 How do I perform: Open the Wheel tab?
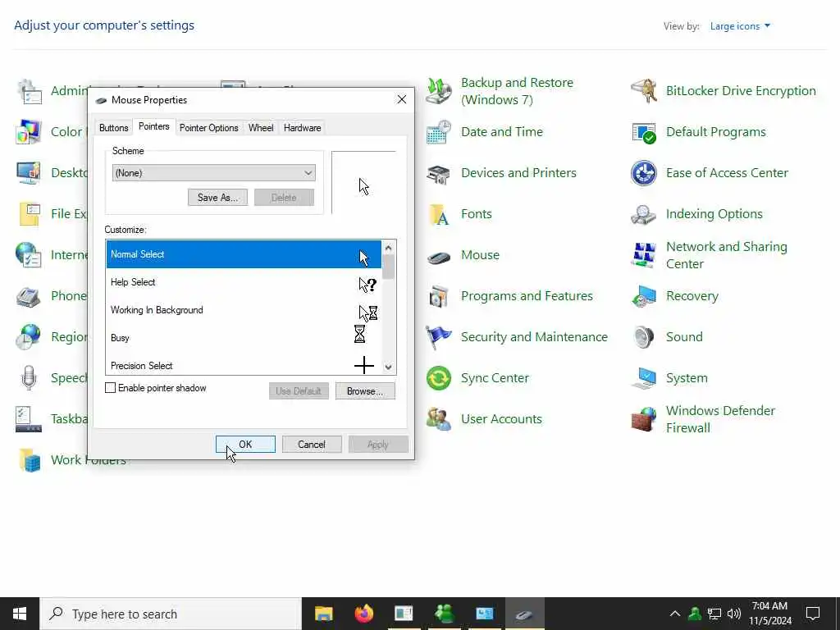(261, 128)
